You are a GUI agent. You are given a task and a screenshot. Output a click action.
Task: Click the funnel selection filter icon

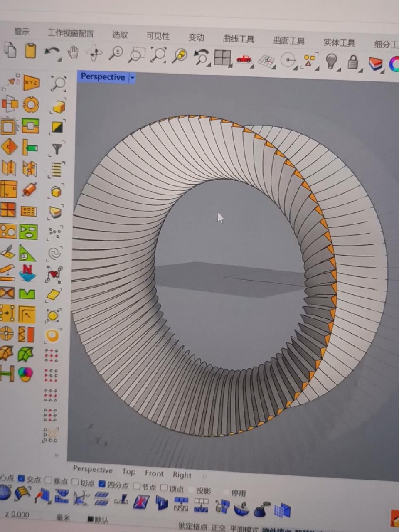tap(57, 148)
